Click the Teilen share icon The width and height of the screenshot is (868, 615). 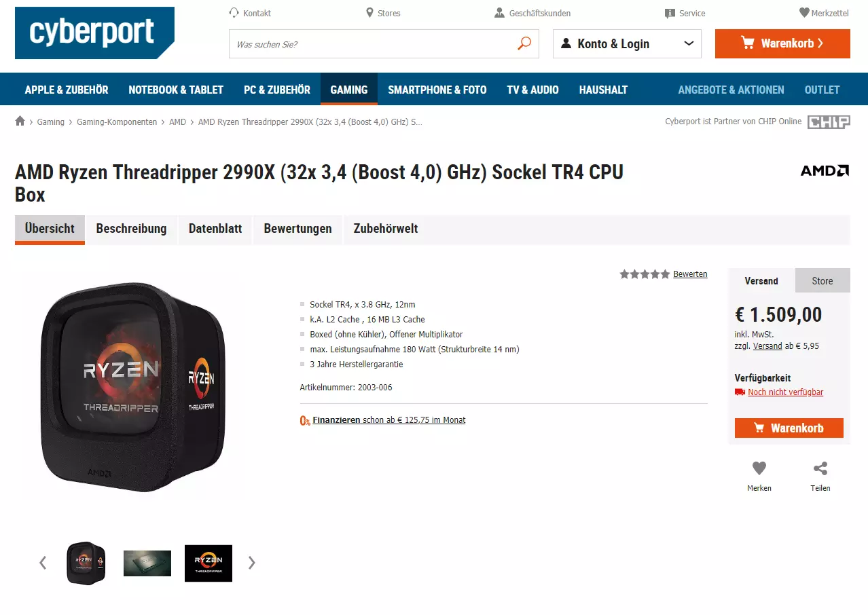tap(820, 468)
